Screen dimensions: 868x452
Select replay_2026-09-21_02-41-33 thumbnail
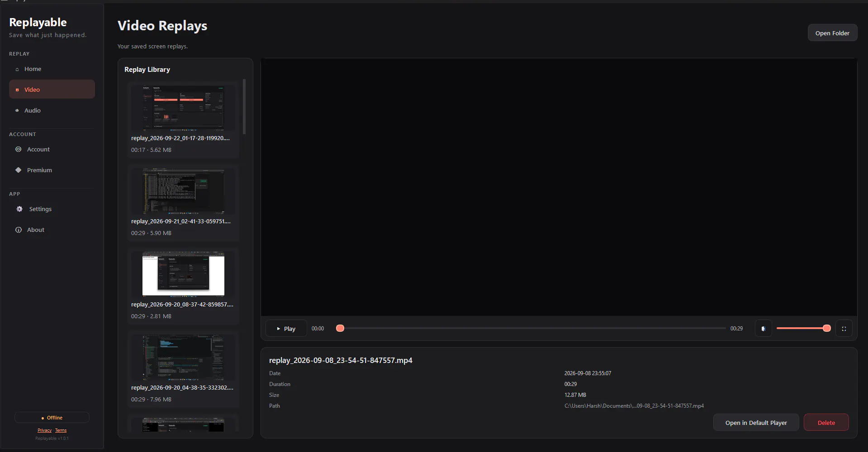coord(183,191)
